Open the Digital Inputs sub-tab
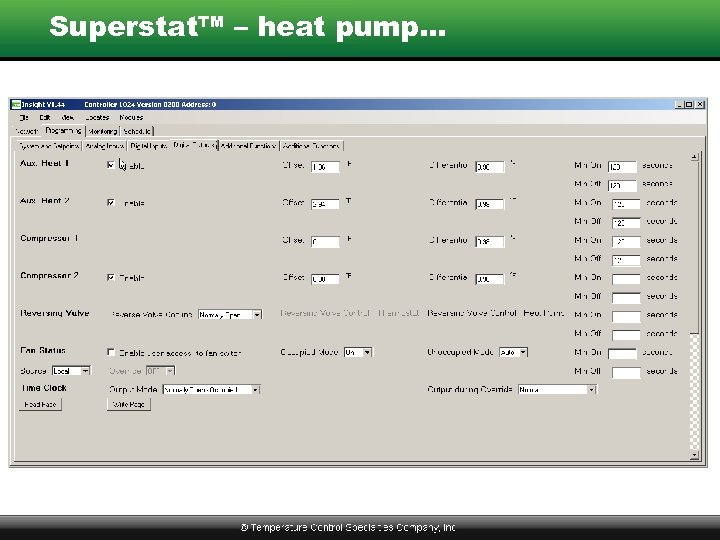Screen dimensions: 720x540 [148, 146]
